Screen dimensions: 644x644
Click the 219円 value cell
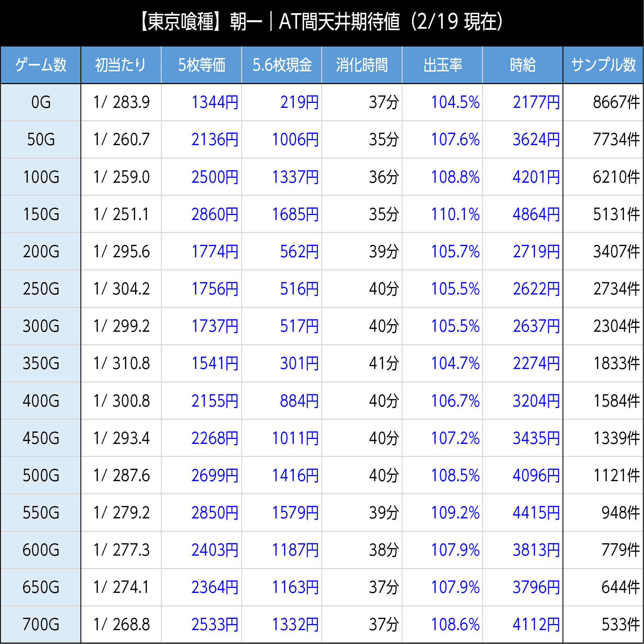282,102
